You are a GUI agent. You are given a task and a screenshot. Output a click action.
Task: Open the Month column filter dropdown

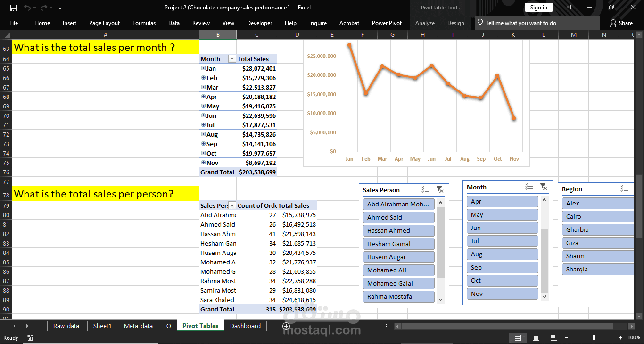[x=231, y=59]
